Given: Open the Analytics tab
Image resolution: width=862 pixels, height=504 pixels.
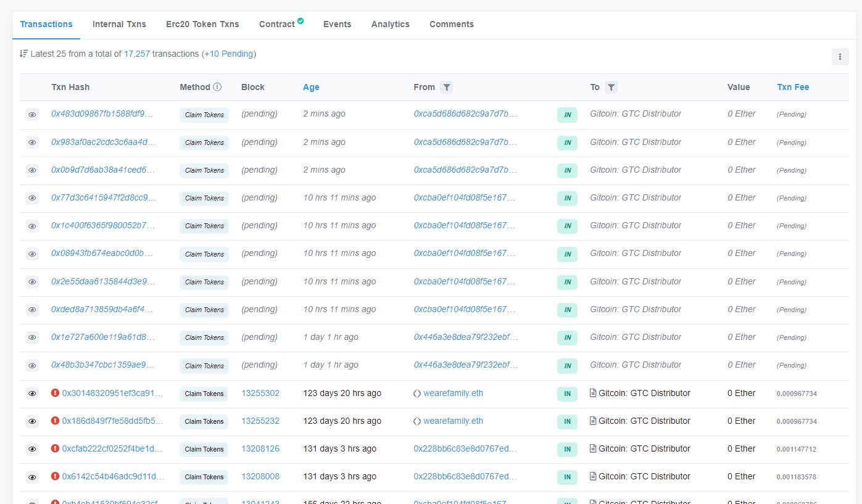Looking at the screenshot, I should coord(390,24).
